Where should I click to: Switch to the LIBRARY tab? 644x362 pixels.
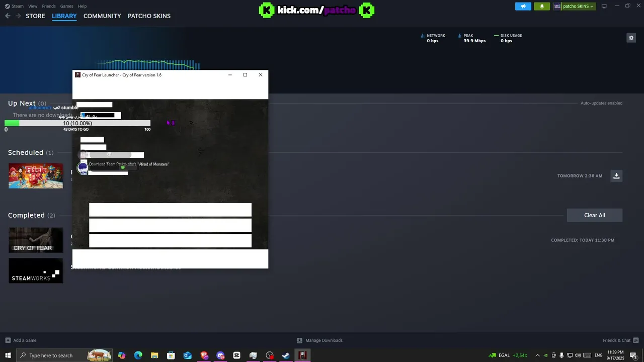pos(64,16)
